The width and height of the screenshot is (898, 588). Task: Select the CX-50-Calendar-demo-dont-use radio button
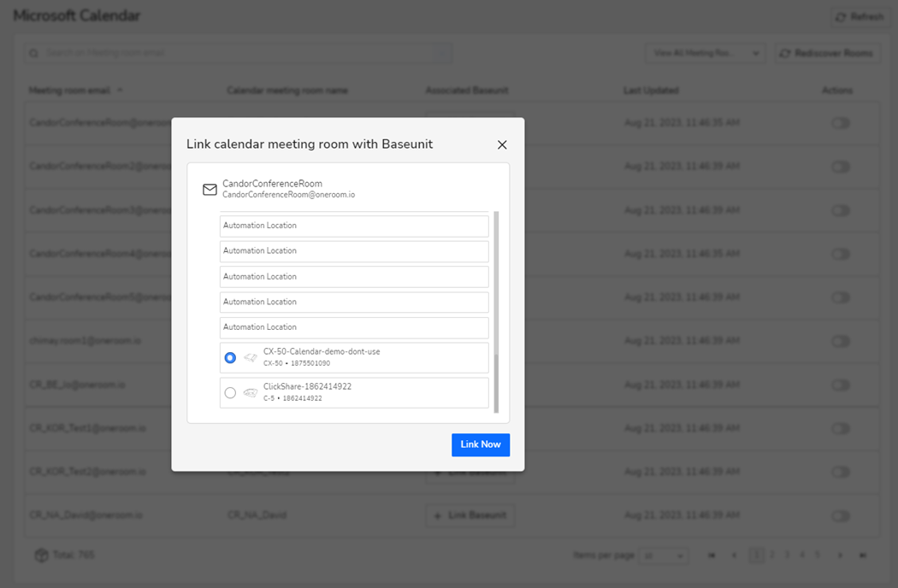[x=229, y=358]
